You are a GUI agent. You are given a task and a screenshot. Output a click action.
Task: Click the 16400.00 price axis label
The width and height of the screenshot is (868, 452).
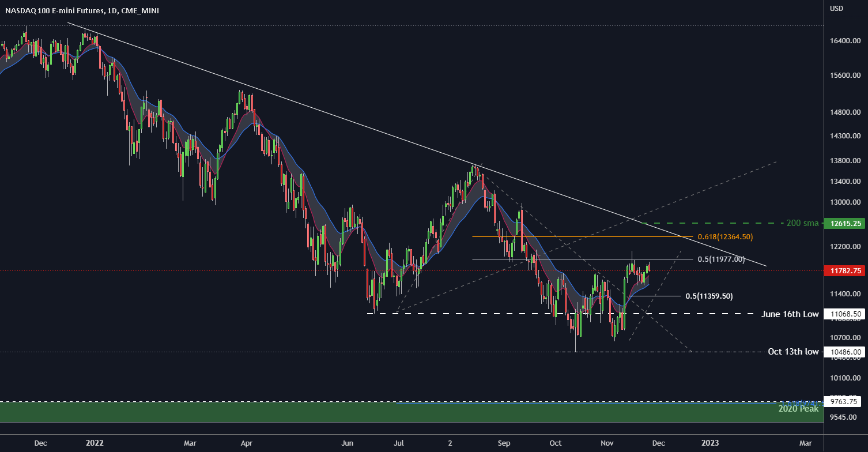coord(845,41)
